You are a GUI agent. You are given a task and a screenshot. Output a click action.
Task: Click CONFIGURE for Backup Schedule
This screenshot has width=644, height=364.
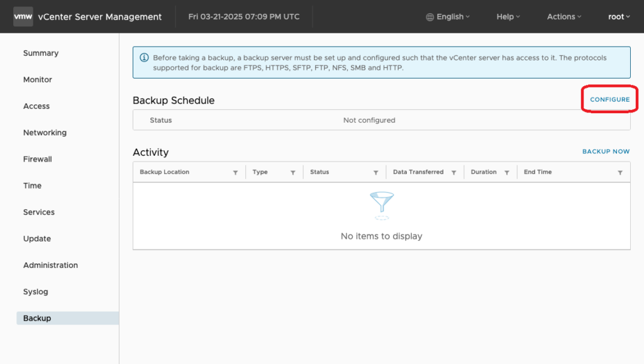(x=609, y=100)
